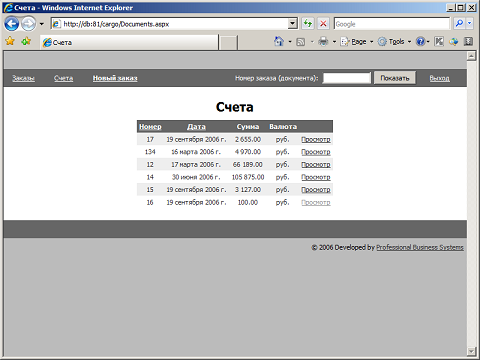Screen dimensions: 480x360
Task: Click the date 16 марта 2006 г.
Action: [196, 152]
